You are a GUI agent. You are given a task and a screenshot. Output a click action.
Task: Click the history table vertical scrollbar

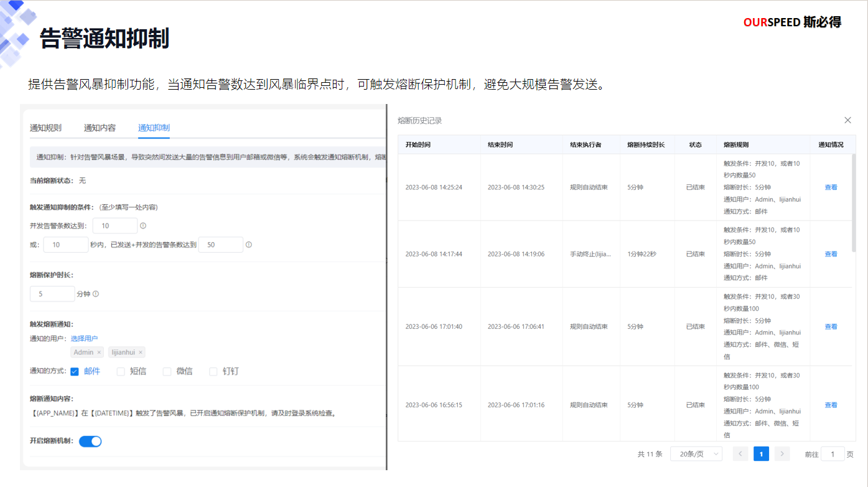pos(854,199)
